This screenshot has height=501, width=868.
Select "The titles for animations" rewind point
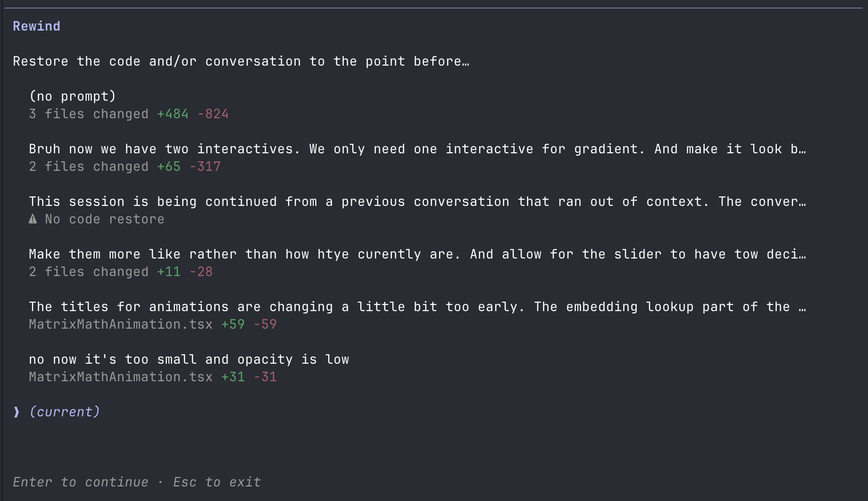coord(417,307)
